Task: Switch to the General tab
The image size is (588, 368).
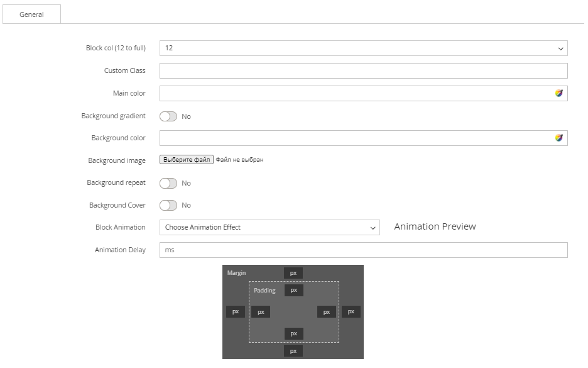Action: (x=31, y=14)
